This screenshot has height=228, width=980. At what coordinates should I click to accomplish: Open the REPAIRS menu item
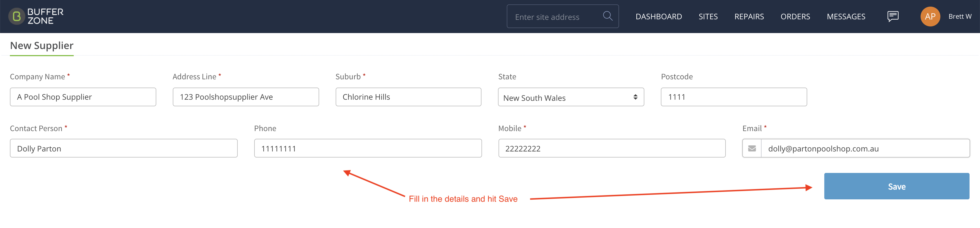click(749, 17)
